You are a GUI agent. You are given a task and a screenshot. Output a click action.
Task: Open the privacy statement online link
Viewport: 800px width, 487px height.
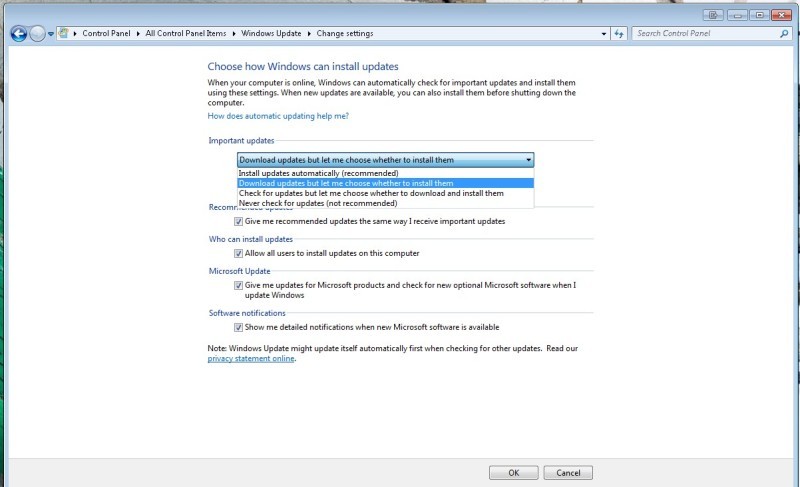tap(251, 358)
